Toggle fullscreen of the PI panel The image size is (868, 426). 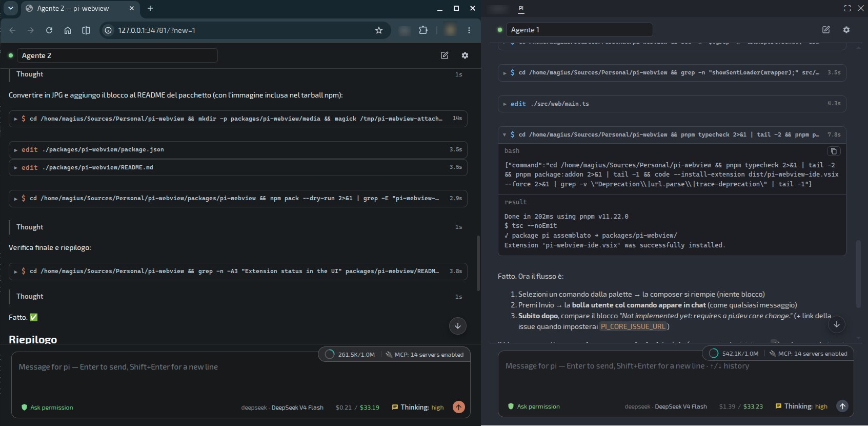coord(847,8)
